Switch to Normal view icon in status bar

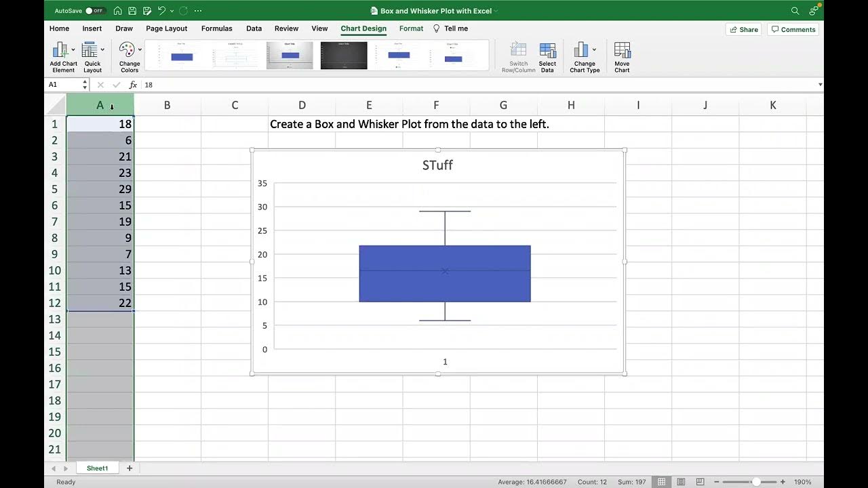tap(661, 482)
